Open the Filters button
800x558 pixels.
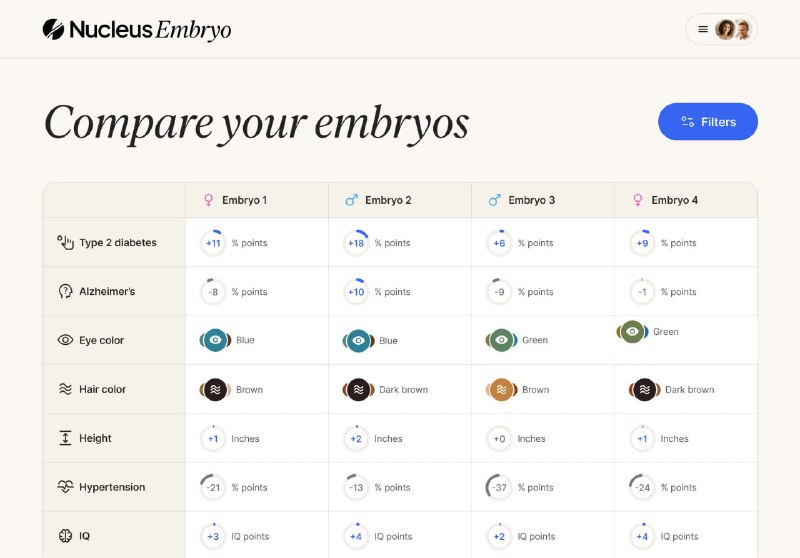tap(708, 121)
